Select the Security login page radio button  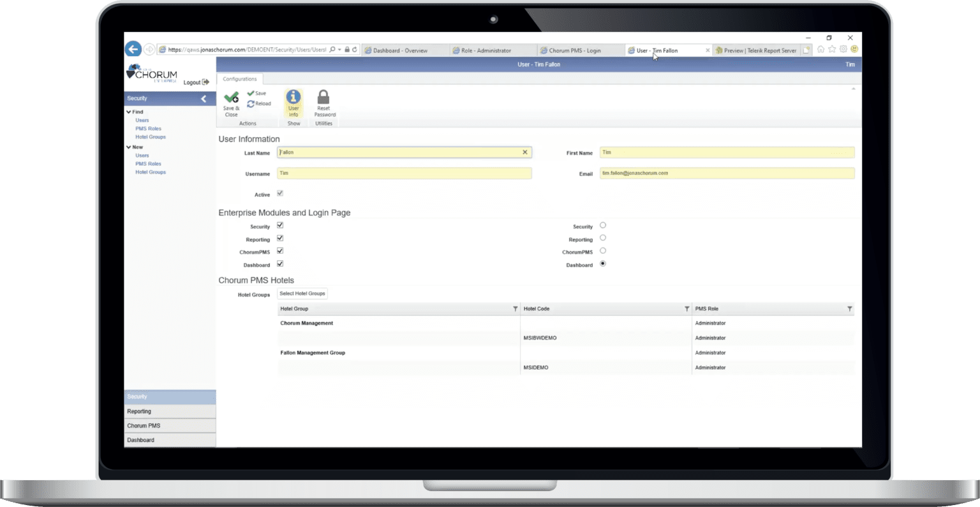(x=602, y=225)
